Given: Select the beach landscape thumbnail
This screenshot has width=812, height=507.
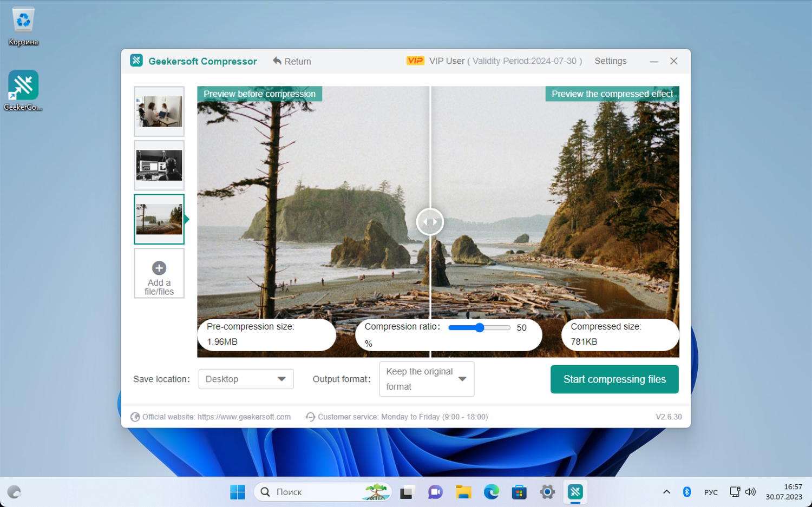Looking at the screenshot, I should coord(159,219).
